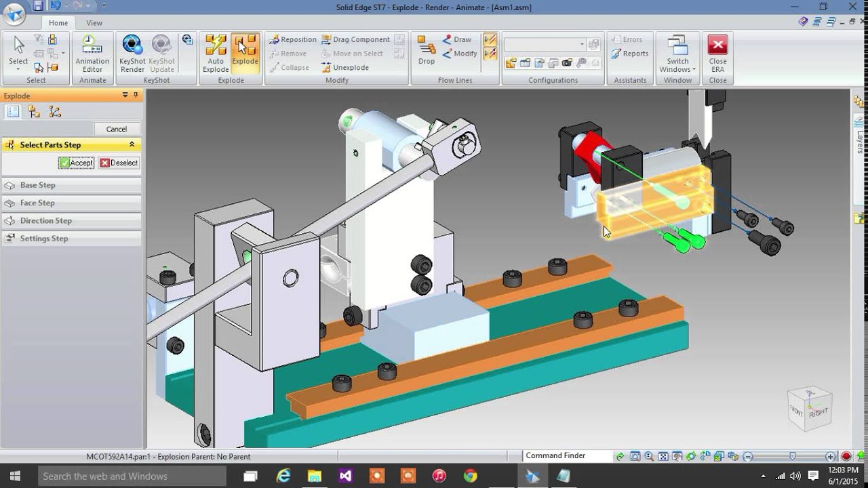This screenshot has width=868, height=488.
Task: Click the Undo arrow in quick access toolbar
Action: (54, 6)
